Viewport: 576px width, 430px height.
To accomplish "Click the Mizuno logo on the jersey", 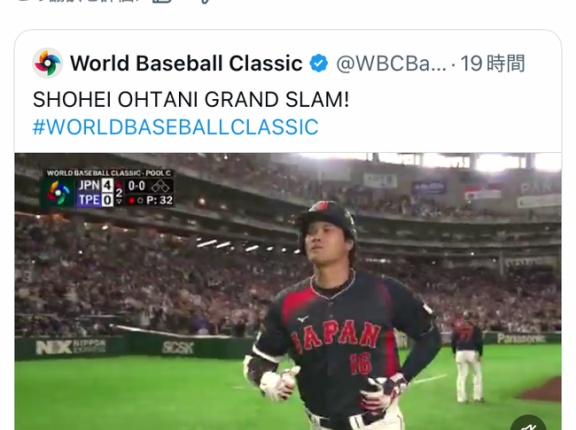I will pos(303,319).
